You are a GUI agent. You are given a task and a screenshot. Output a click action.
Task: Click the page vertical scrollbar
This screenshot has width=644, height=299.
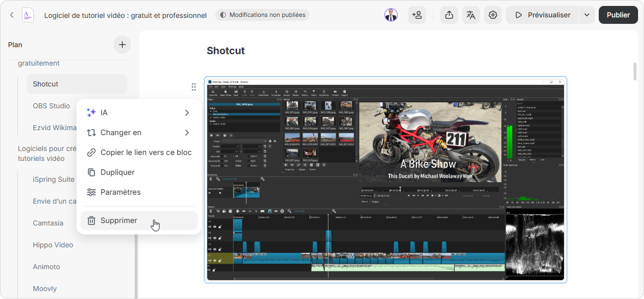pyautogui.click(x=635, y=72)
